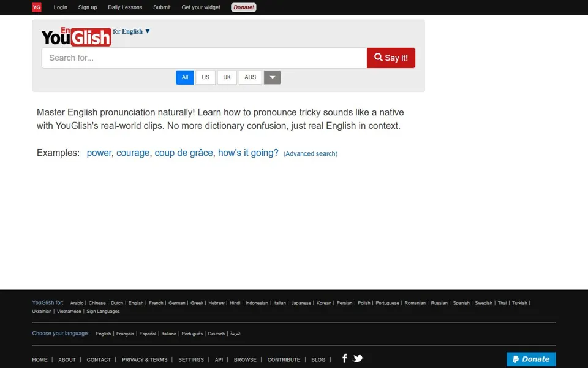Open PRIVACY & TERMS footer link
This screenshot has width=588, height=368.
pos(145,360)
